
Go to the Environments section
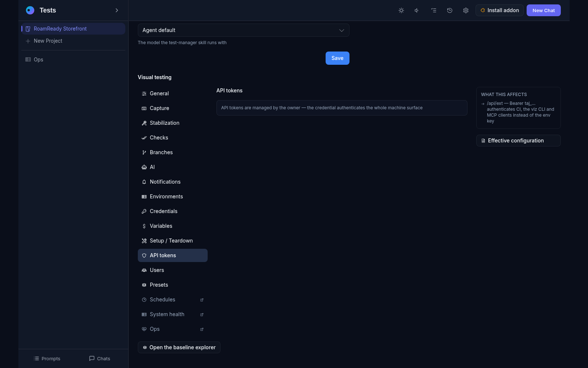pos(173,197)
